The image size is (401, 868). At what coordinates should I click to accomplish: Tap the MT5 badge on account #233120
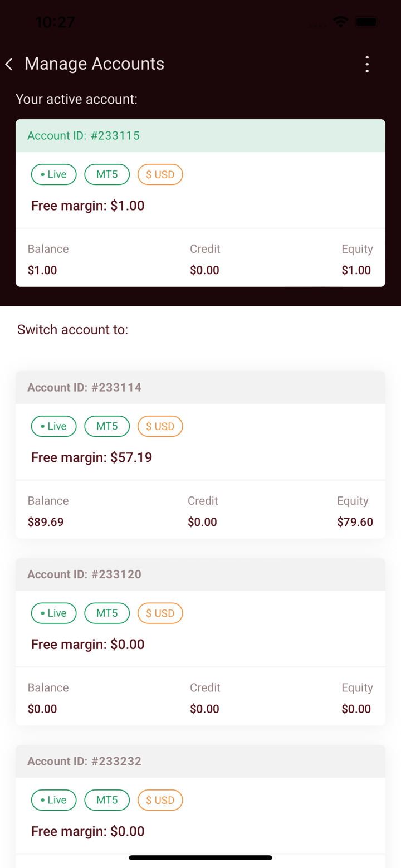coord(107,613)
